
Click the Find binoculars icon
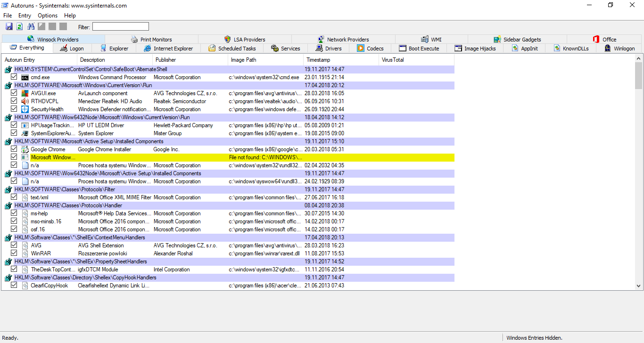[31, 26]
